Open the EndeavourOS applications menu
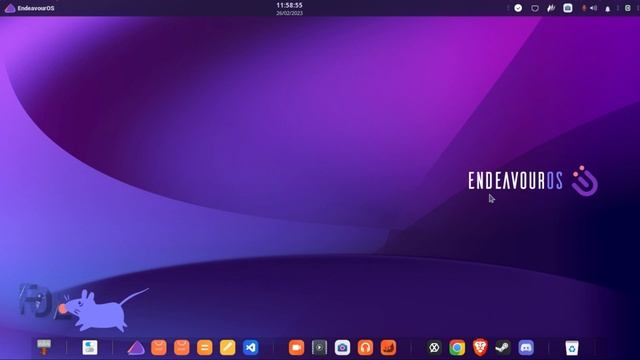Viewport: 640px width, 360px height. point(29,8)
